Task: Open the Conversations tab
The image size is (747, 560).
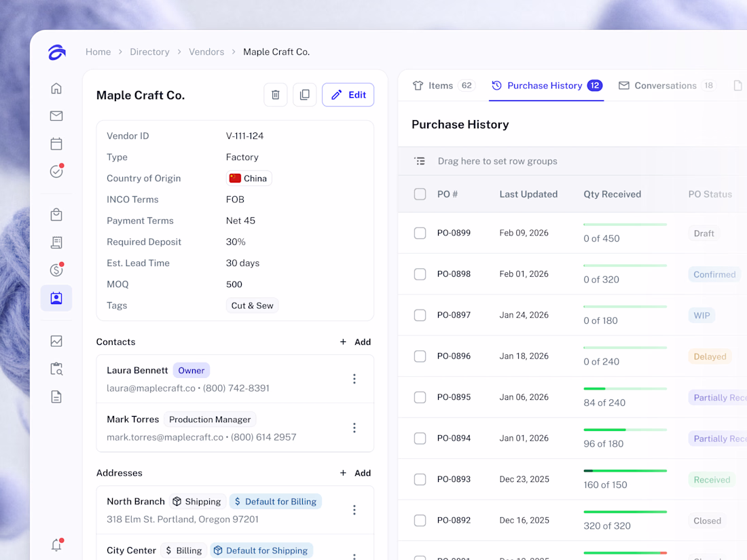Action: [x=667, y=86]
